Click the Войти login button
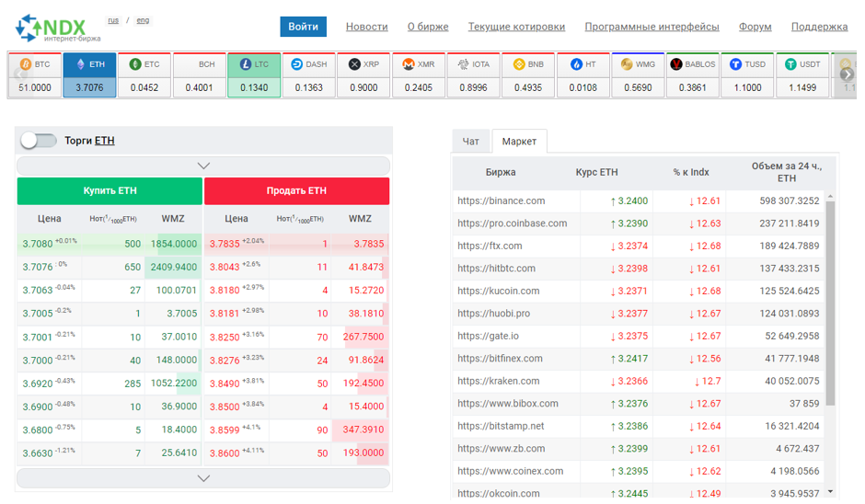 pos(303,27)
